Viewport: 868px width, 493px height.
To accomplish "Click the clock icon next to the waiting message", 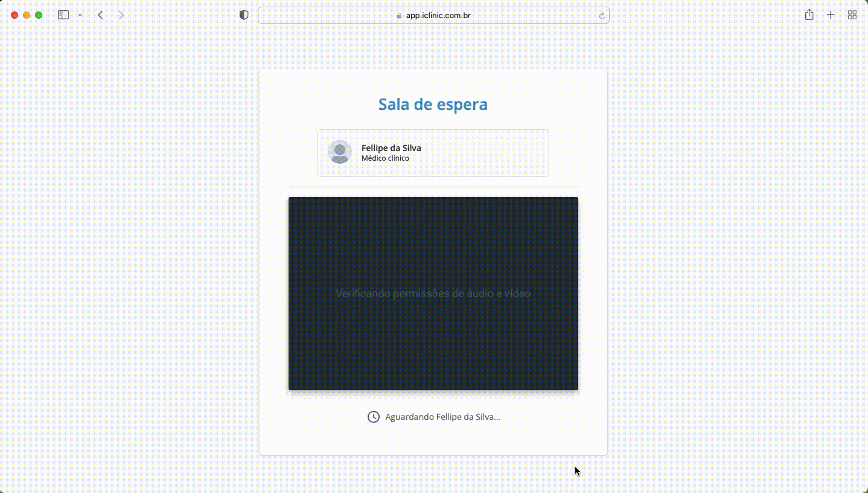I will (x=373, y=416).
